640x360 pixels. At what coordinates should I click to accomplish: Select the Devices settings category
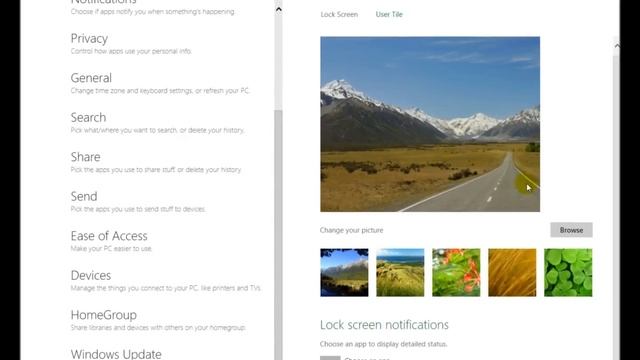(91, 275)
